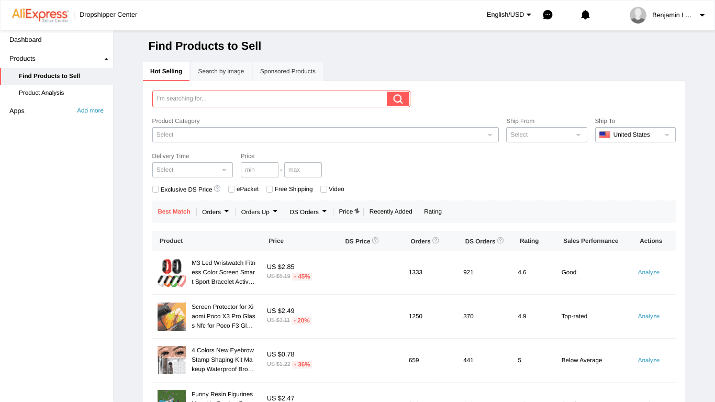The width and height of the screenshot is (715, 402).
Task: Switch to the Search by image tab
Action: 221,72
